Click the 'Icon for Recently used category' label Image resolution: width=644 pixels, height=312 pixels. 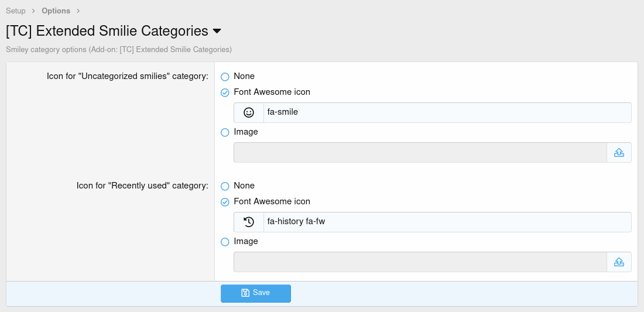pyautogui.click(x=142, y=186)
